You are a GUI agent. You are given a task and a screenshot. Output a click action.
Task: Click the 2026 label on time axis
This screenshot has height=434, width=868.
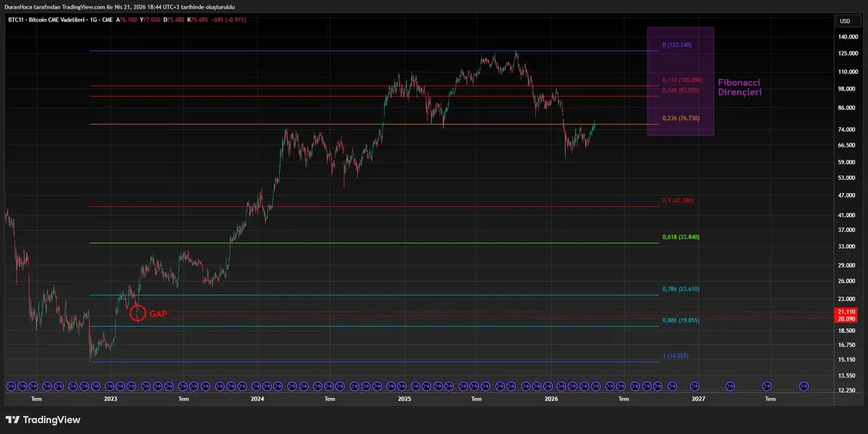551,399
